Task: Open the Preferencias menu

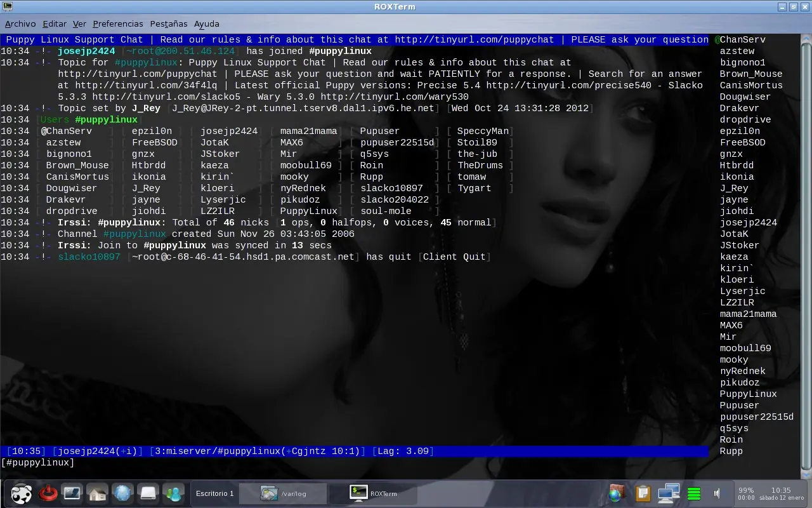Action: pos(118,23)
